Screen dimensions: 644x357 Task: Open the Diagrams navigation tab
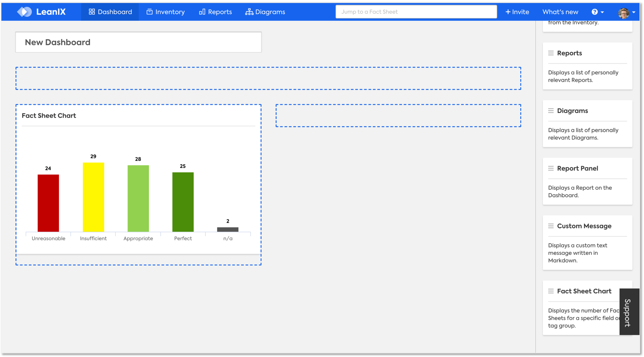[265, 12]
